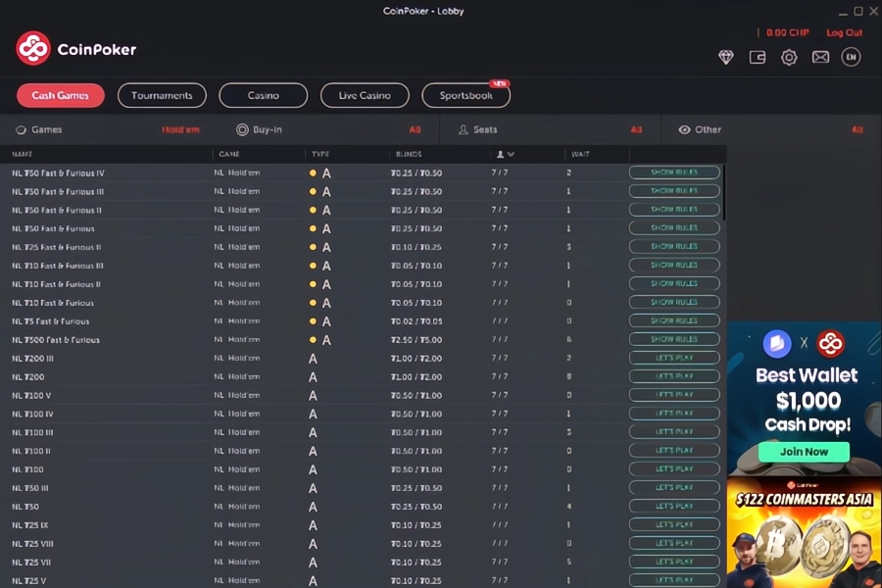Image resolution: width=882 pixels, height=588 pixels.
Task: Open the wallet cashier icon
Action: 758,58
